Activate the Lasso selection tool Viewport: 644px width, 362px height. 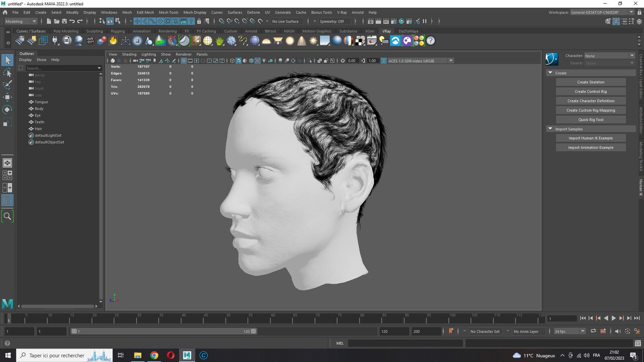point(7,72)
